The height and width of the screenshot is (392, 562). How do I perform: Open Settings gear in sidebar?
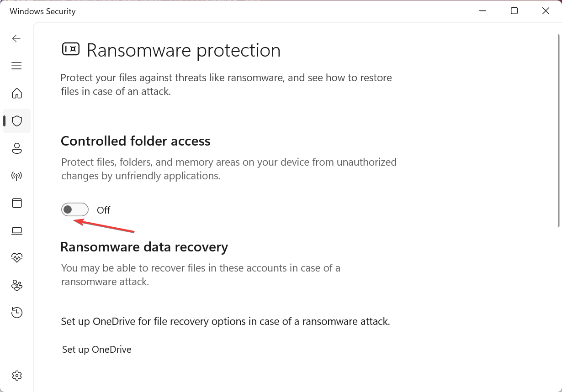[17, 376]
